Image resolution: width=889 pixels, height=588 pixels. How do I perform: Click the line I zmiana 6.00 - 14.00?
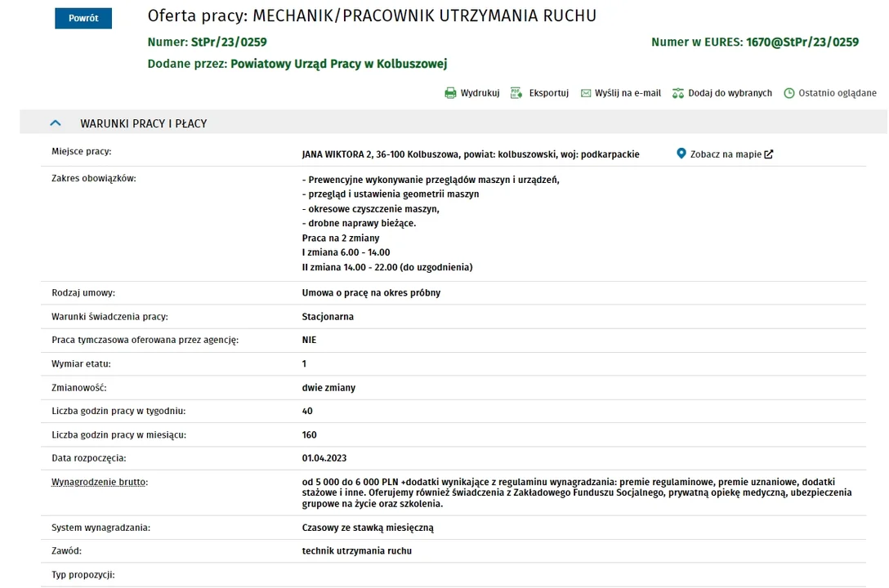[346, 252]
